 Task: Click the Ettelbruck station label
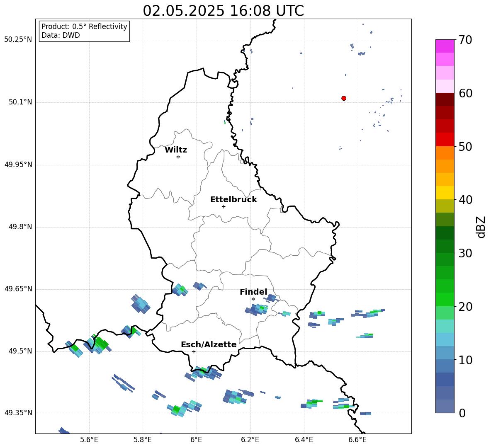(x=233, y=200)
